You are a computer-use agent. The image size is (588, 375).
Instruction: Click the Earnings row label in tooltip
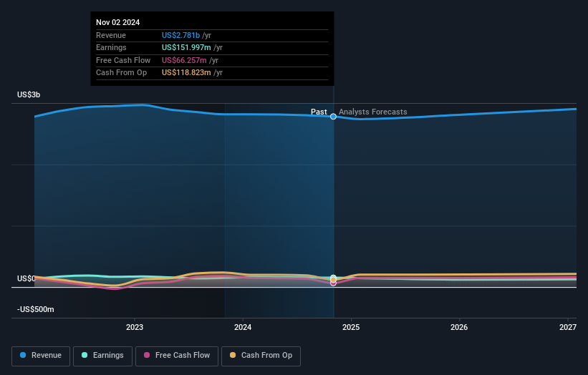111,47
